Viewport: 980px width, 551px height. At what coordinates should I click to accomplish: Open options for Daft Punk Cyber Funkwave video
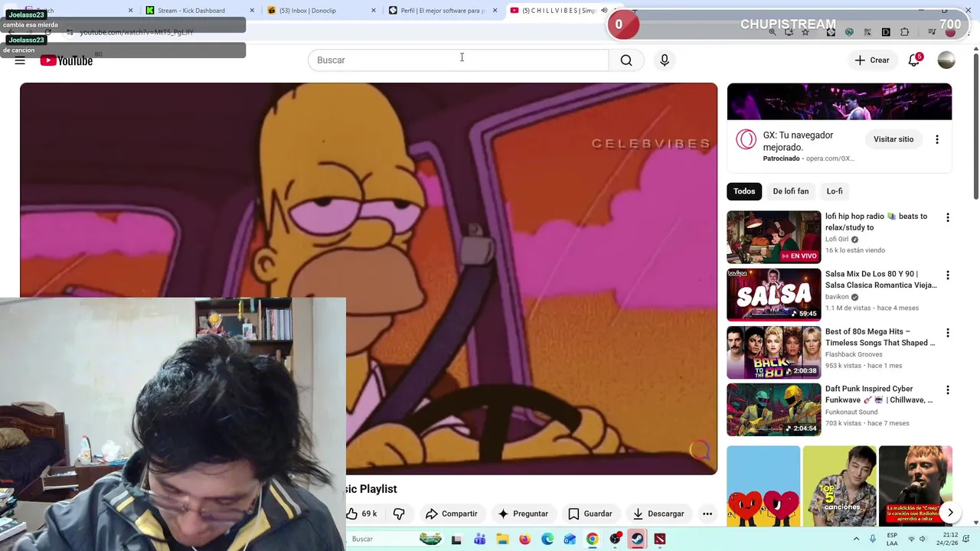948,390
